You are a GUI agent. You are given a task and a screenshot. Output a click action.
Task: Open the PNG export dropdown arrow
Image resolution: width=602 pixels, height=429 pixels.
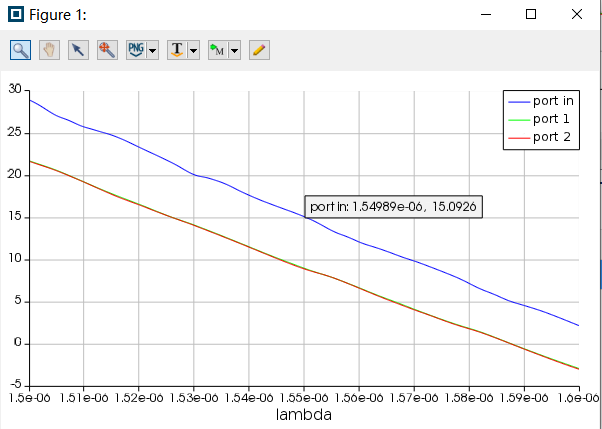tap(153, 50)
